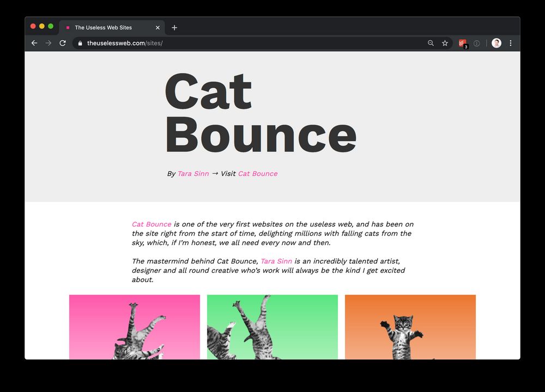Image resolution: width=545 pixels, height=392 pixels.
Task: Open the orange kitten image
Action: [x=410, y=327]
